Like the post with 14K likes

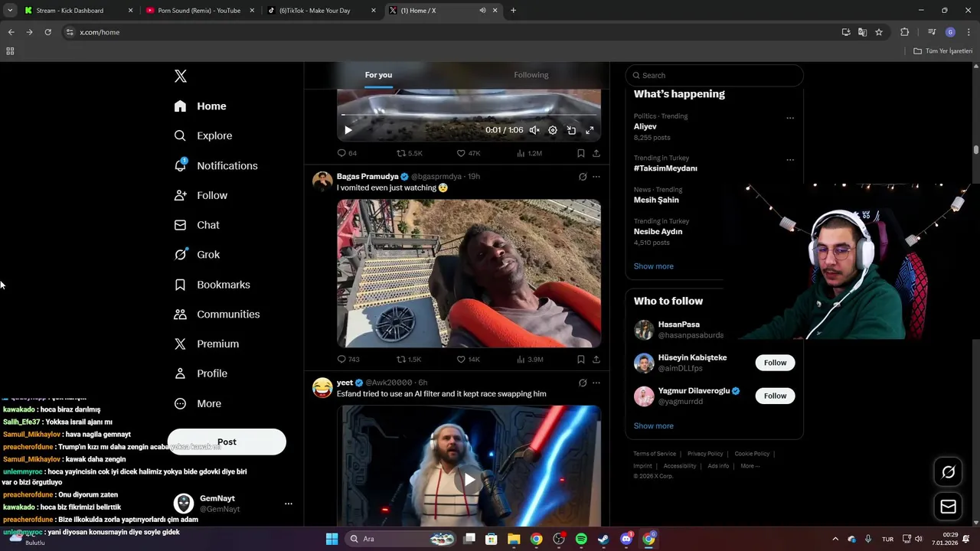point(468,359)
